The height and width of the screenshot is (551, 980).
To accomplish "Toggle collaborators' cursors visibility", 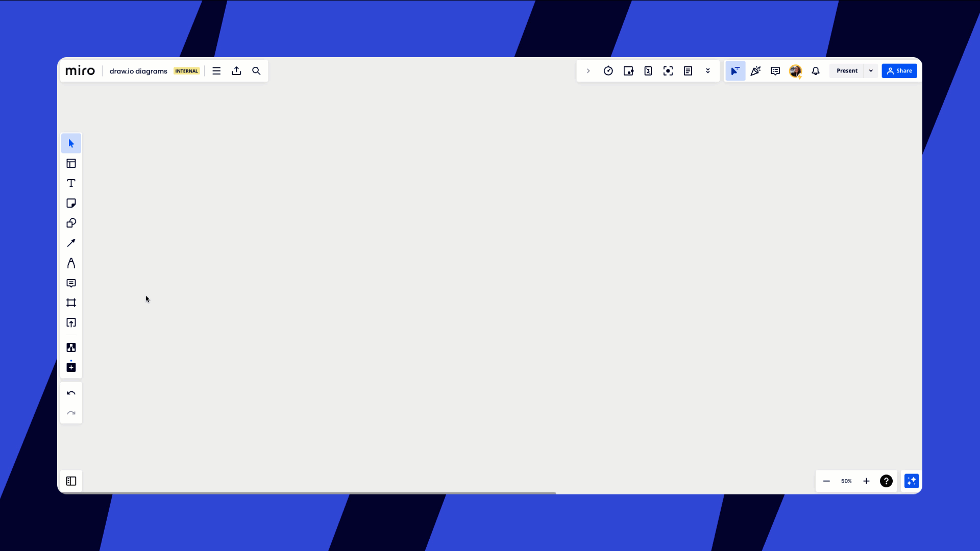I will tap(735, 71).
